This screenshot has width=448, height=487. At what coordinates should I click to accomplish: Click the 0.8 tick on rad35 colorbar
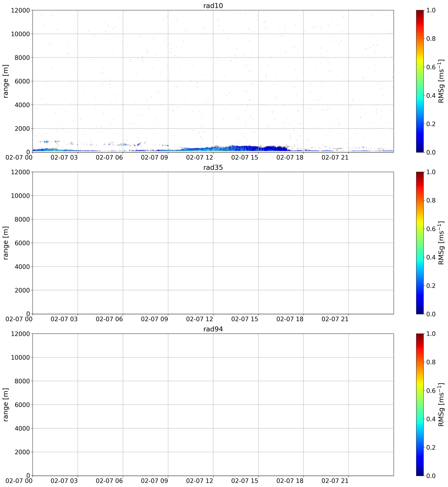[431, 200]
